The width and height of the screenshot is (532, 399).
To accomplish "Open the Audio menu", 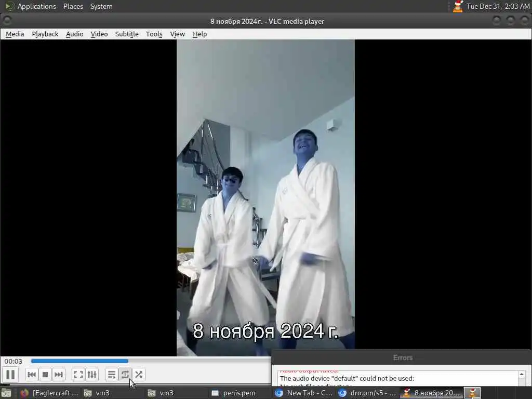I will pos(75,34).
